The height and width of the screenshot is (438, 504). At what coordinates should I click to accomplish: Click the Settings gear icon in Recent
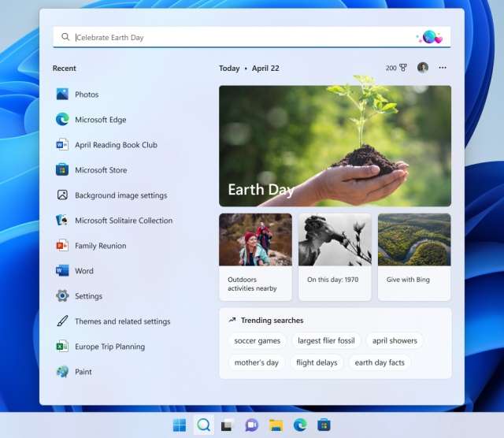(x=62, y=296)
